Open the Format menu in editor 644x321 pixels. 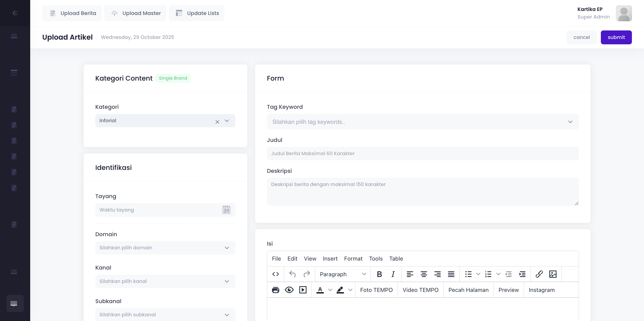click(353, 259)
